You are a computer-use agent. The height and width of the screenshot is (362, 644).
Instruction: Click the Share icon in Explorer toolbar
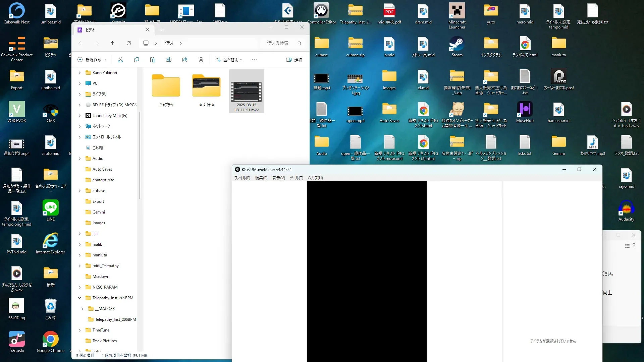[185, 60]
